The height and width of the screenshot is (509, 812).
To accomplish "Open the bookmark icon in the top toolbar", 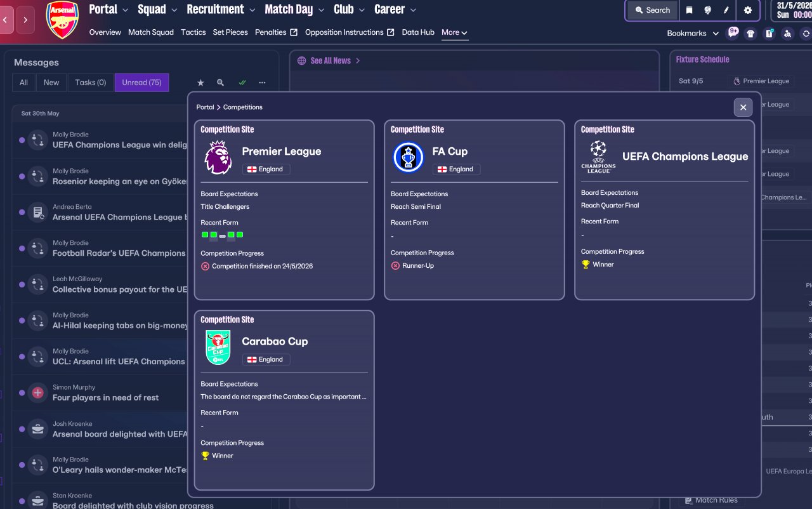I will coord(689,10).
